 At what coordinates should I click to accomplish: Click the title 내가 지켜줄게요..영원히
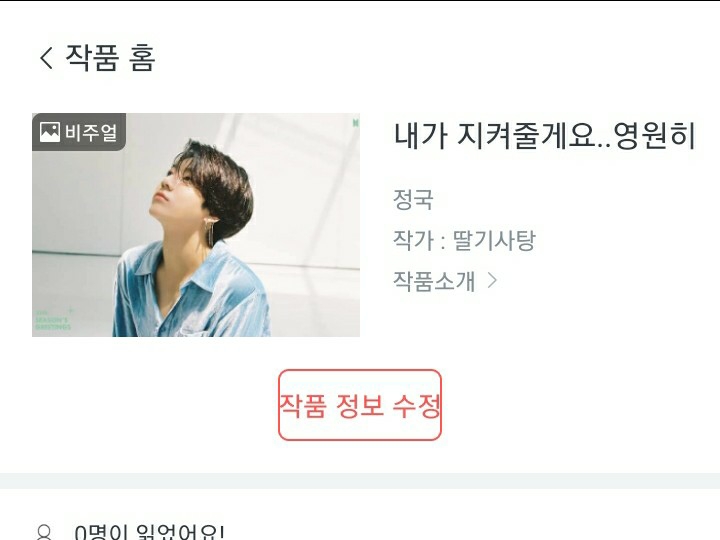(545, 136)
